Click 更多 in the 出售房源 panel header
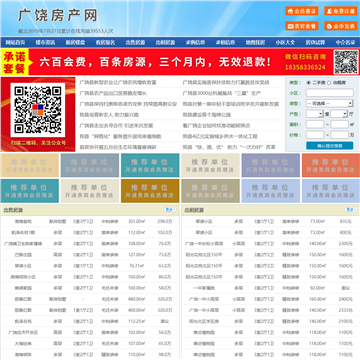Viewport: 360px width, 360px height. [170, 210]
